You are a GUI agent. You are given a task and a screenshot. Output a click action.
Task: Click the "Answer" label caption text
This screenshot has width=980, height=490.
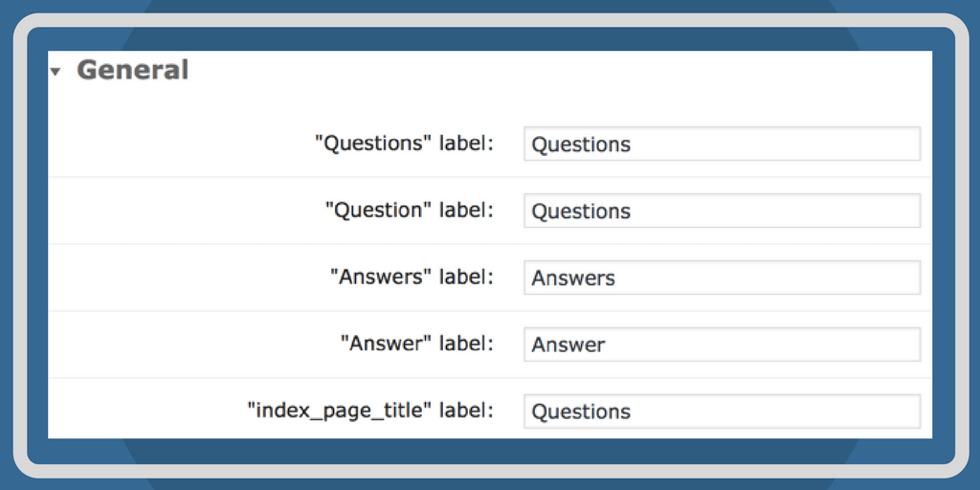tap(417, 345)
